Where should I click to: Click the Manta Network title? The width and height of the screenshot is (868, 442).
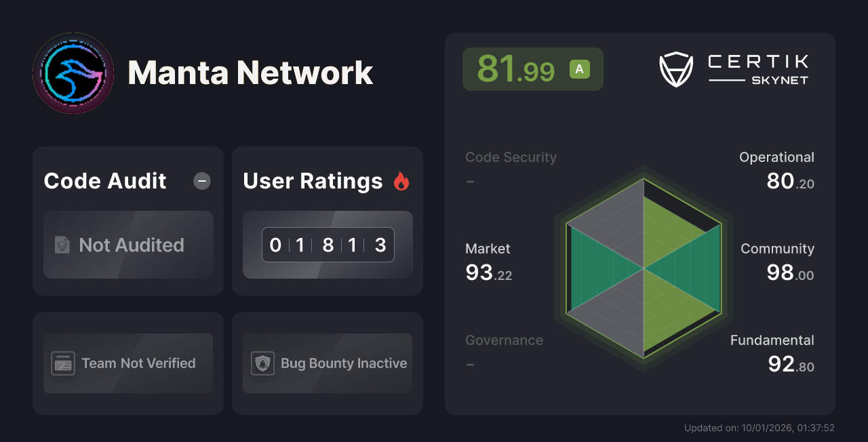250,73
